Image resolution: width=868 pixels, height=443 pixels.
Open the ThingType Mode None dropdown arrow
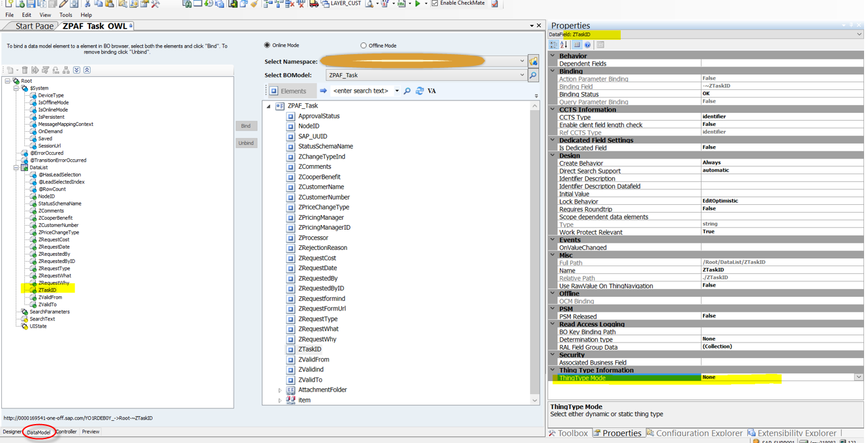pos(858,377)
